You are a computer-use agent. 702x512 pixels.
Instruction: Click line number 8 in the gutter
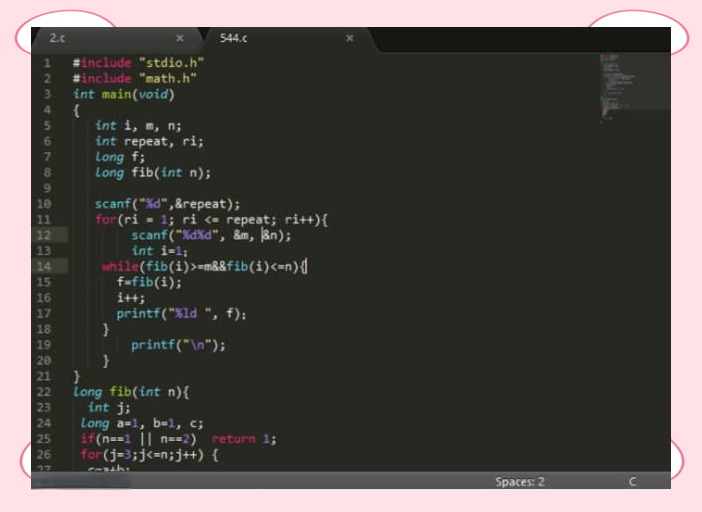[47, 173]
